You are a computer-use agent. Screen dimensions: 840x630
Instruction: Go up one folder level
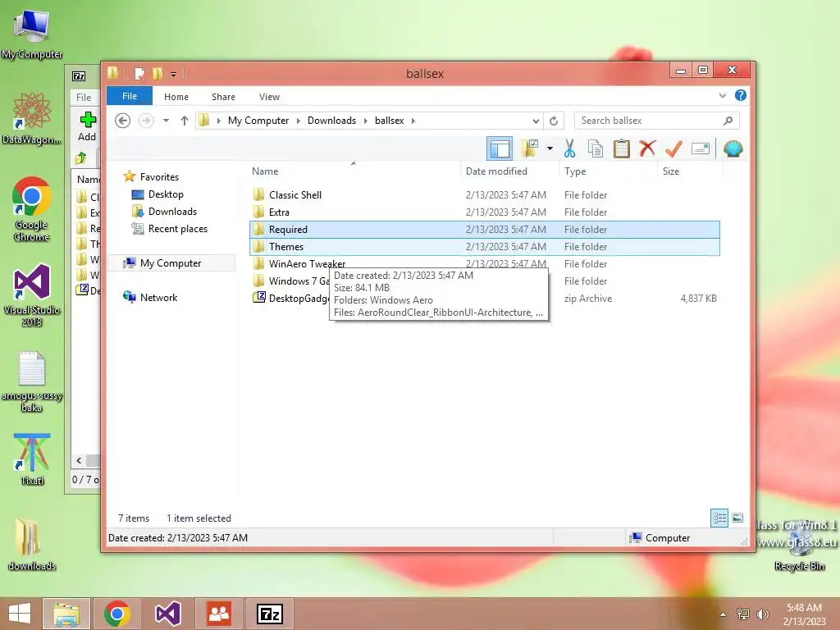point(185,121)
